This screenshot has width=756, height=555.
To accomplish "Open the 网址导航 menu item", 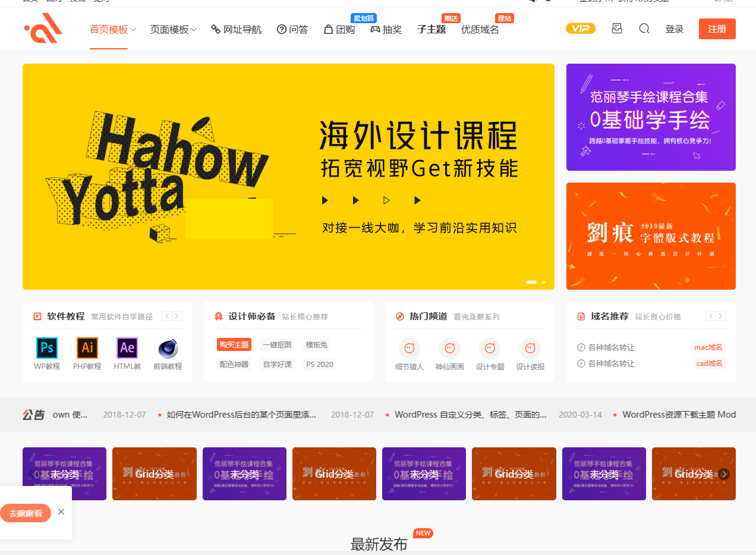I will [237, 29].
